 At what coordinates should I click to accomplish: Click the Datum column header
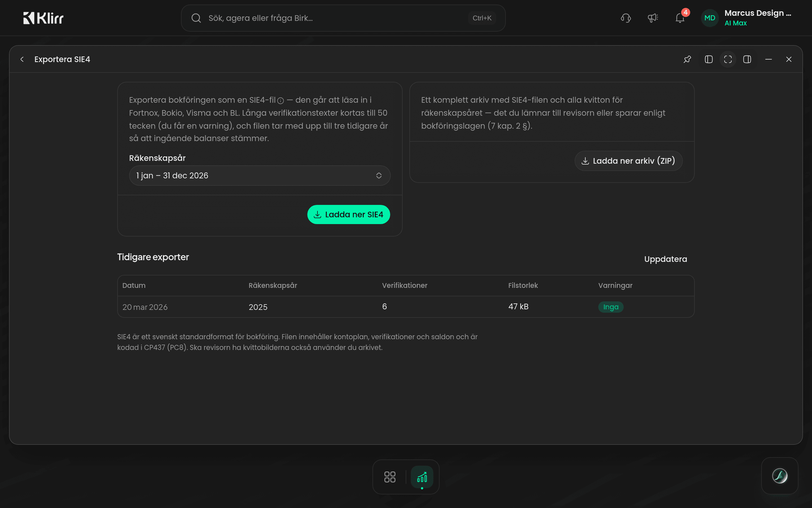pos(134,286)
